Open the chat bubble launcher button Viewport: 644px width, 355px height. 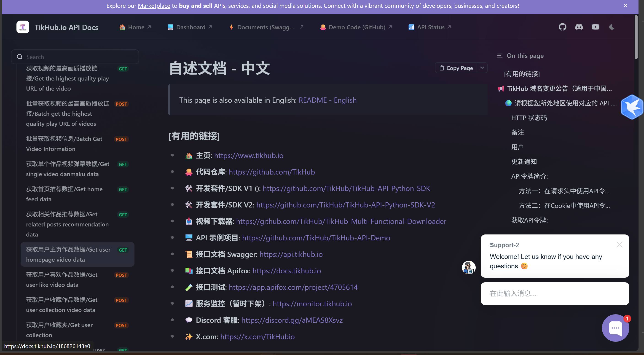(x=615, y=328)
